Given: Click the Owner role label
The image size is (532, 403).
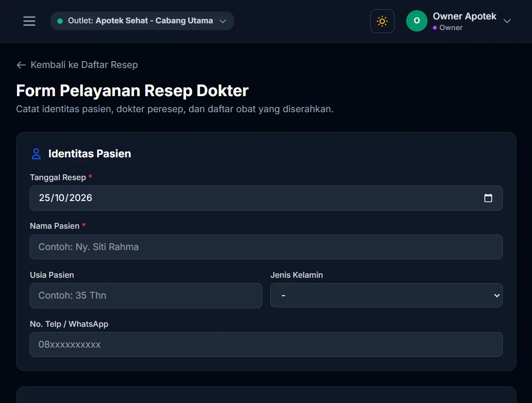Looking at the screenshot, I should click(451, 28).
